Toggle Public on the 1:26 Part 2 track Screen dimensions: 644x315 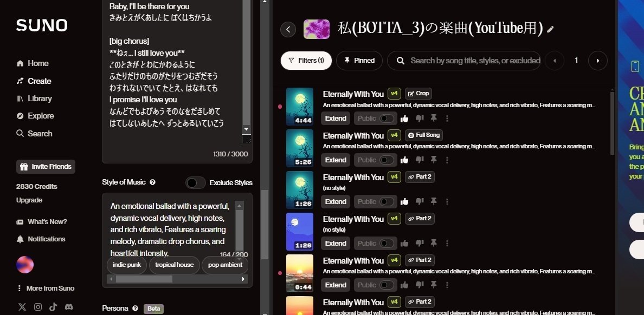[375, 201]
